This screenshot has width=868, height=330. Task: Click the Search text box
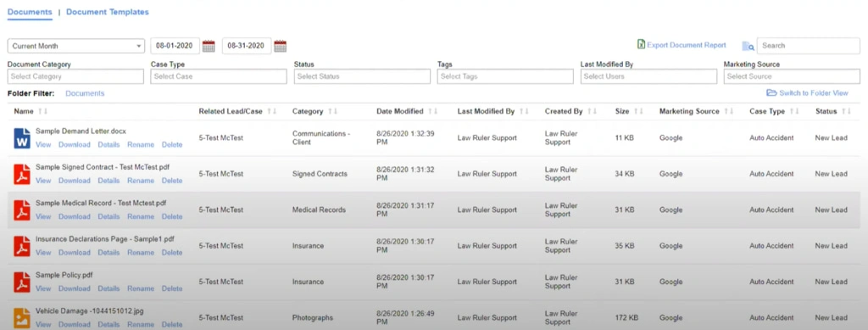tap(808, 46)
